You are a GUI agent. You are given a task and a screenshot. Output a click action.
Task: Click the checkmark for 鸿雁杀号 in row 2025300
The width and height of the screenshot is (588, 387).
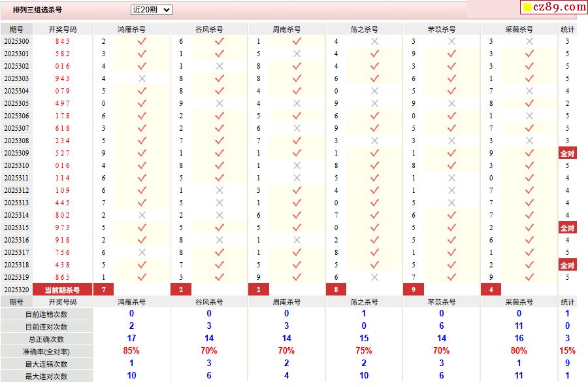click(142, 41)
